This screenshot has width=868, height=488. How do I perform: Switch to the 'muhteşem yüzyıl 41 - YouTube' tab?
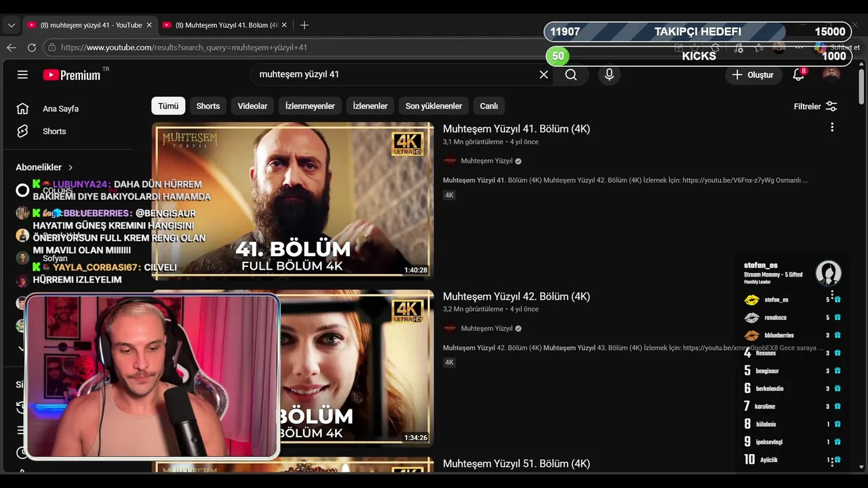click(90, 25)
